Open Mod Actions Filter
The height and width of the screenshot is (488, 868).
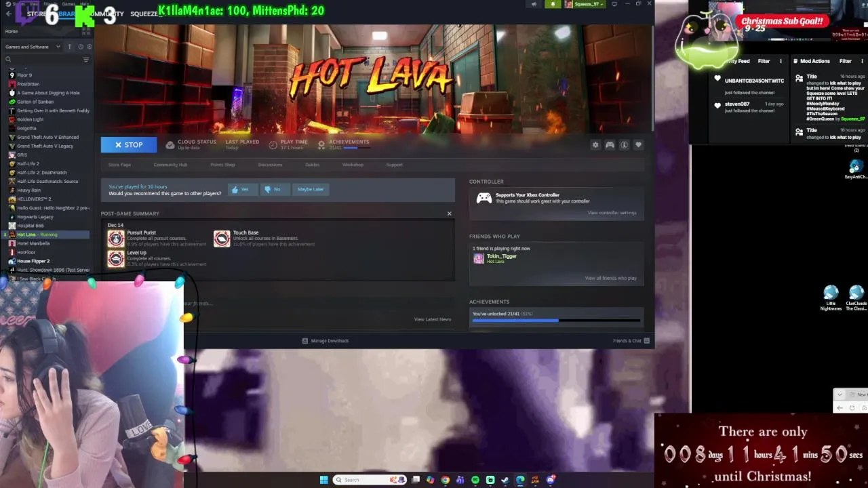pos(845,61)
